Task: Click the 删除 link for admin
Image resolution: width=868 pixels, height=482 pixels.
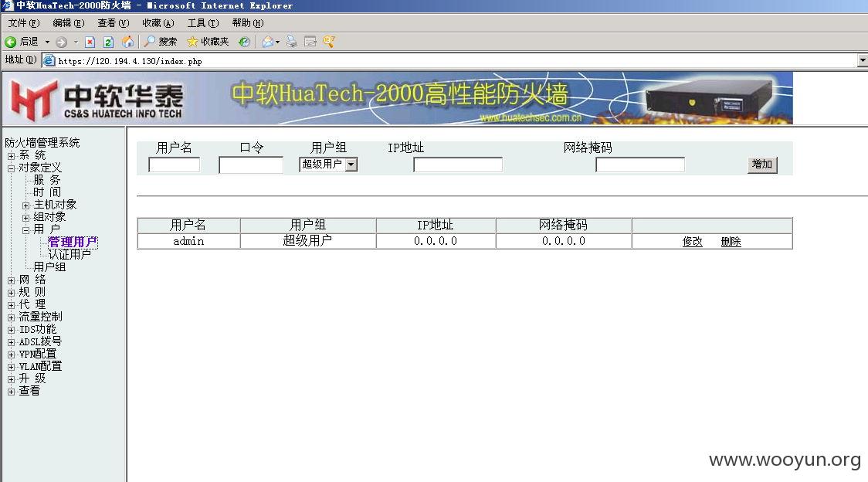Action: [x=731, y=242]
